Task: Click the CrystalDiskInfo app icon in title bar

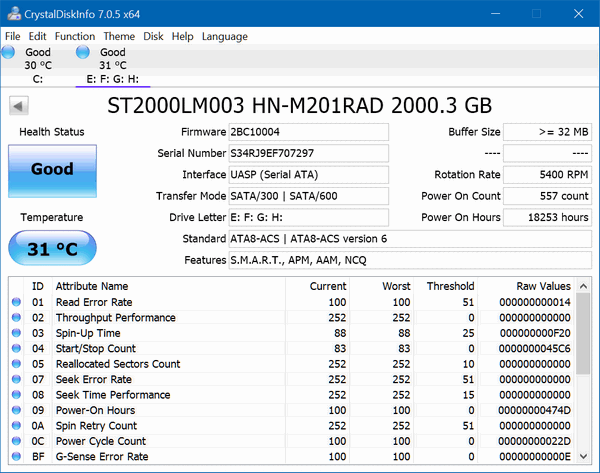Action: (14, 14)
